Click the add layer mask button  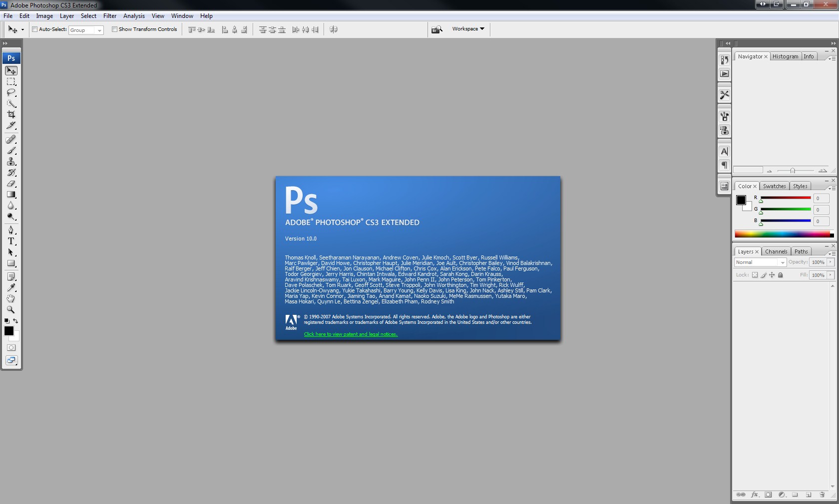click(768, 495)
